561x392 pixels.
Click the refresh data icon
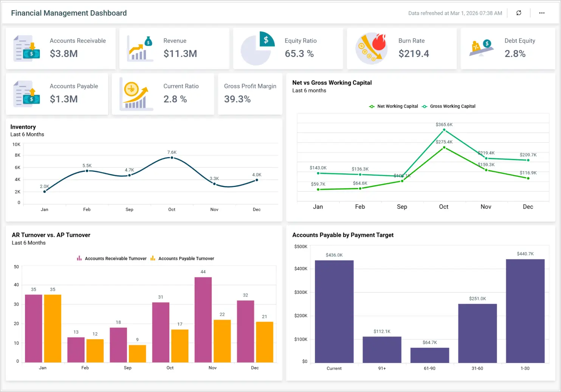point(519,13)
